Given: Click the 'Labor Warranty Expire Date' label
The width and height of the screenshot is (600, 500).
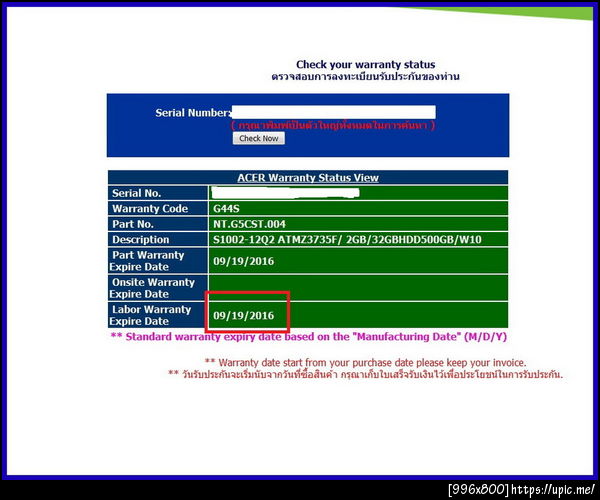Looking at the screenshot, I should (x=150, y=315).
